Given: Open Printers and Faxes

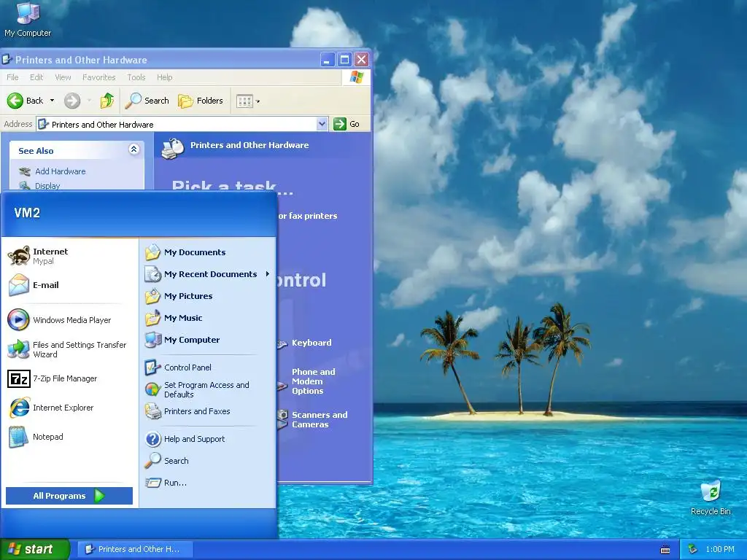Looking at the screenshot, I should pyautogui.click(x=208, y=411).
